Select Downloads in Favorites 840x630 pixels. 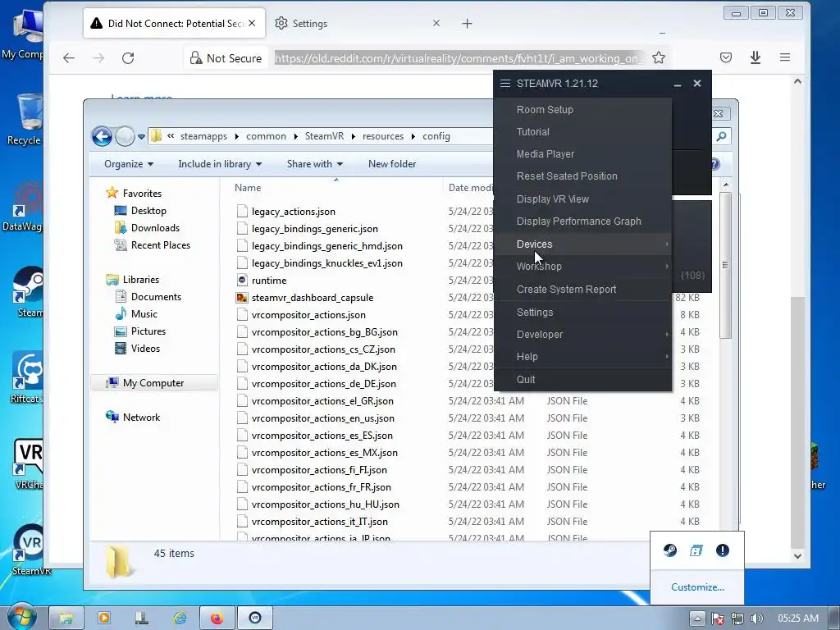point(155,228)
